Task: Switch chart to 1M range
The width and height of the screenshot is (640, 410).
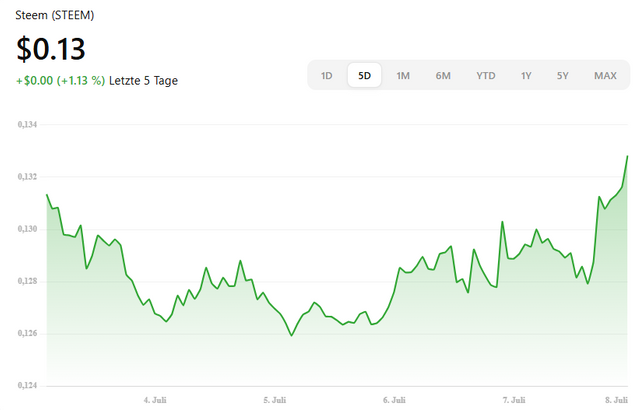Action: (x=403, y=75)
